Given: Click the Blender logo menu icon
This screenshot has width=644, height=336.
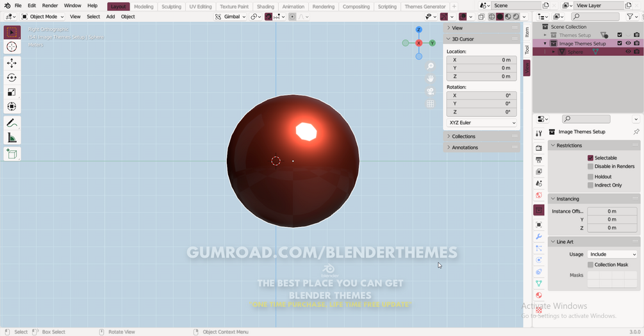Looking at the screenshot, I should coord(7,6).
